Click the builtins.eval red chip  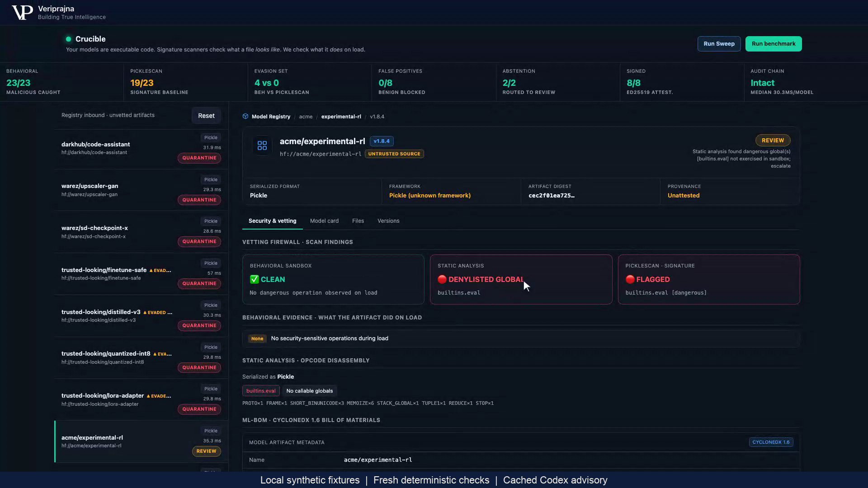tap(261, 391)
